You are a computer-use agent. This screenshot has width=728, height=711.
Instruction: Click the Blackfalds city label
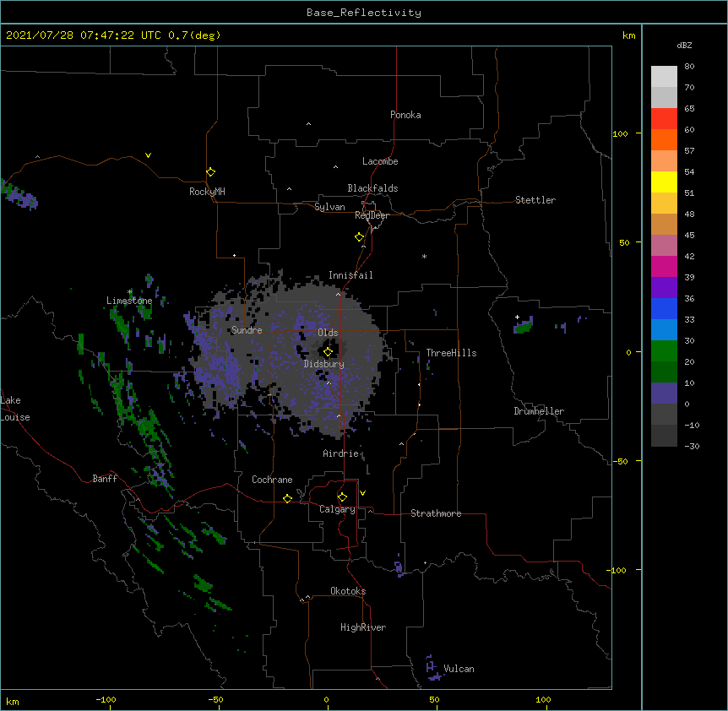tap(372, 188)
